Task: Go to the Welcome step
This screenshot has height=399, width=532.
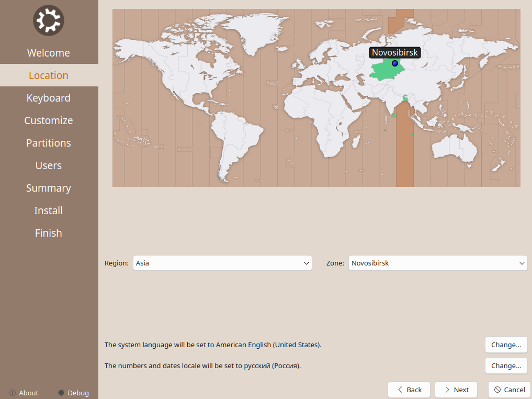Action: [49, 53]
